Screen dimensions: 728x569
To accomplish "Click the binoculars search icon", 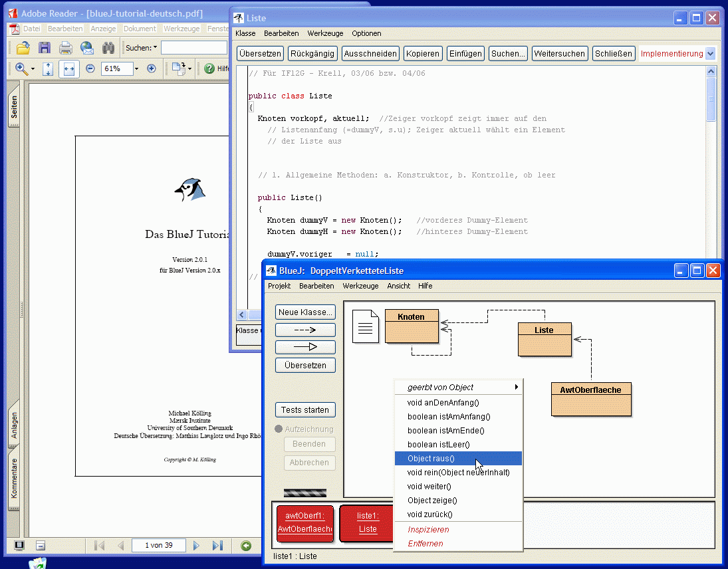I will tap(108, 48).
